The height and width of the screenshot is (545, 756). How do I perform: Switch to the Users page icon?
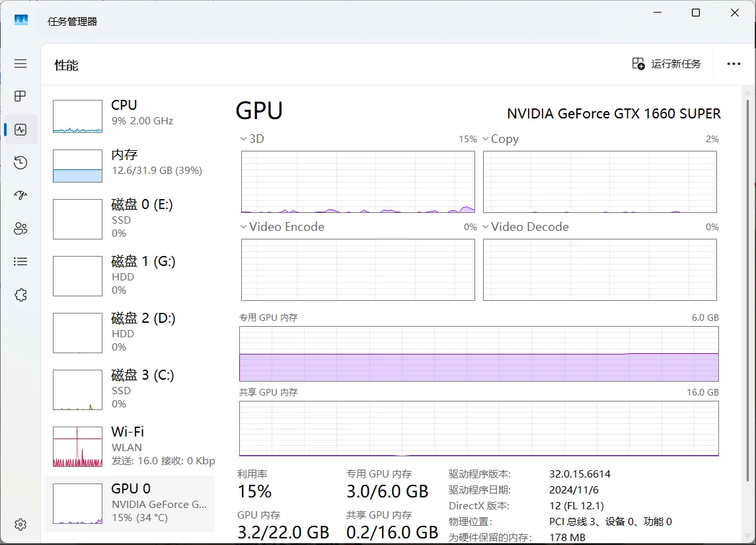pos(20,229)
